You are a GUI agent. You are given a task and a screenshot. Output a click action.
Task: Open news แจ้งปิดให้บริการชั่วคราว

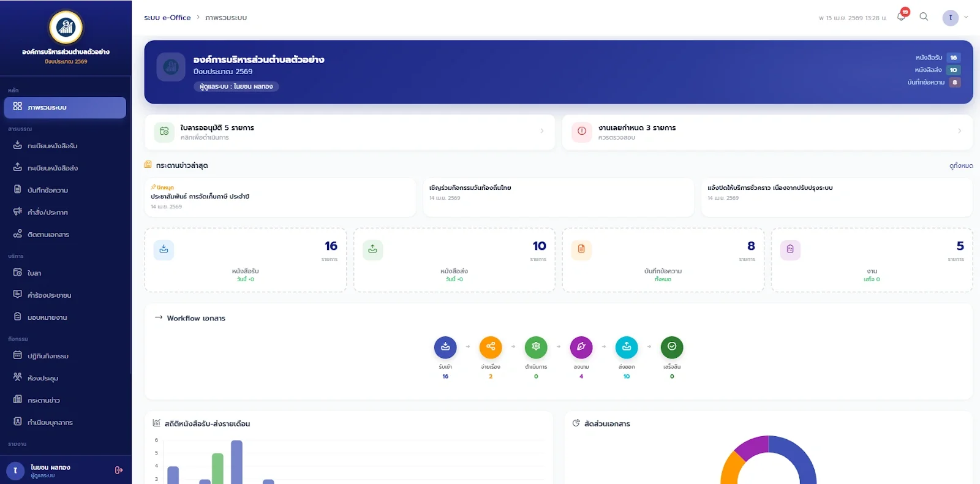[837, 197]
